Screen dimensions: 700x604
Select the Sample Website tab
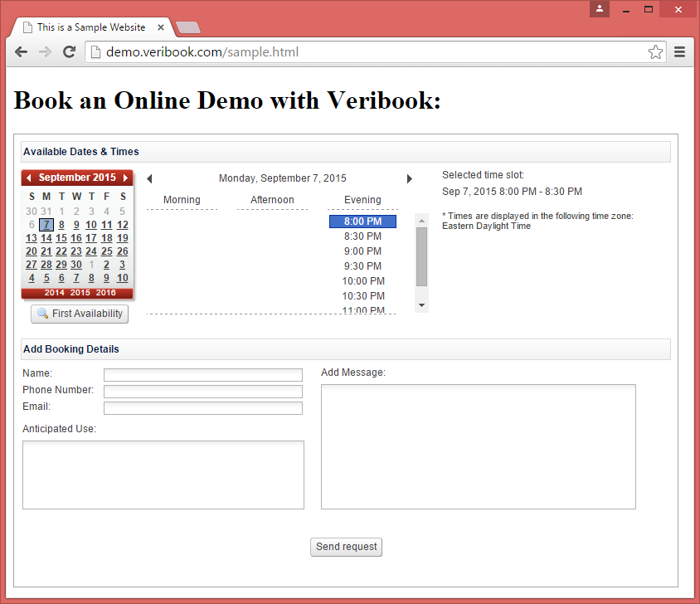(91, 27)
